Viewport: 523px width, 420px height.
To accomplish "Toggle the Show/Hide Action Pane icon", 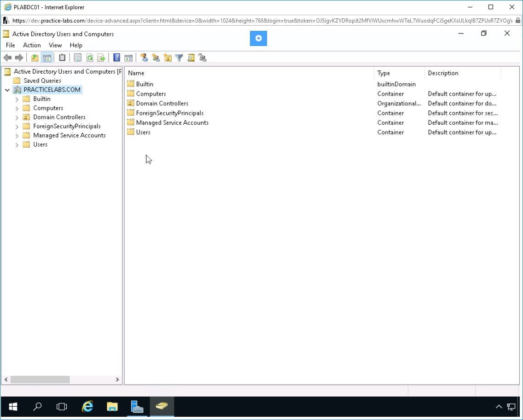I will point(128,58).
